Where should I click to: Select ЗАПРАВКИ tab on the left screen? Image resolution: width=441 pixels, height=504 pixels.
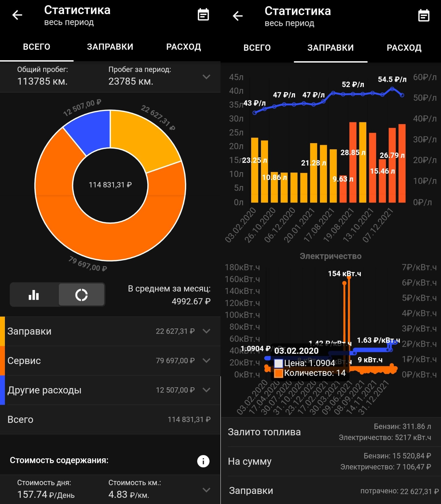(x=110, y=47)
